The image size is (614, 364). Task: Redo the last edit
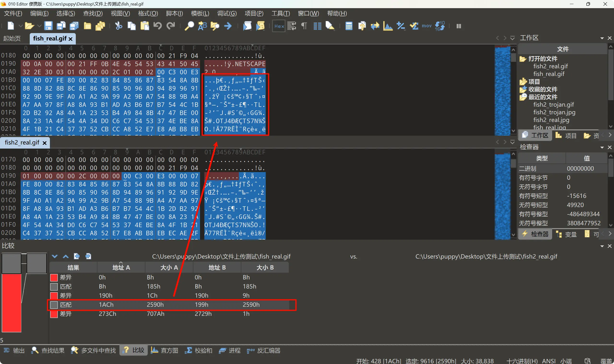(171, 26)
